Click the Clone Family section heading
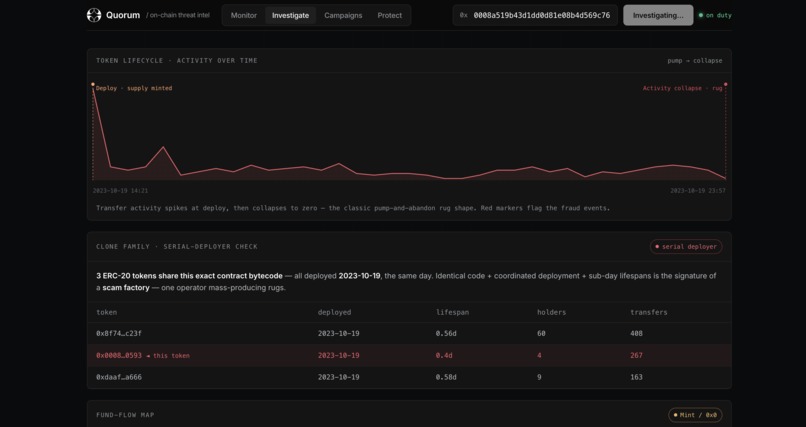Viewport: 806px width, 427px height. pyautogui.click(x=177, y=247)
